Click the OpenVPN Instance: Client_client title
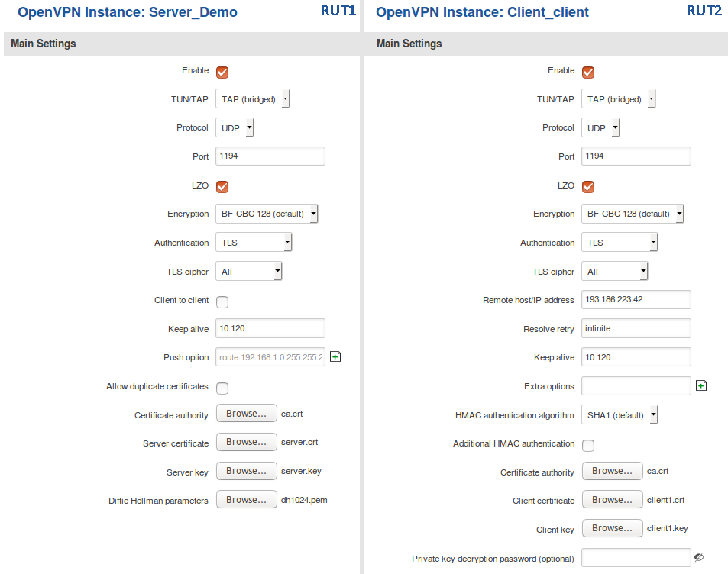Screen dimensions: 728x574 pos(482,12)
